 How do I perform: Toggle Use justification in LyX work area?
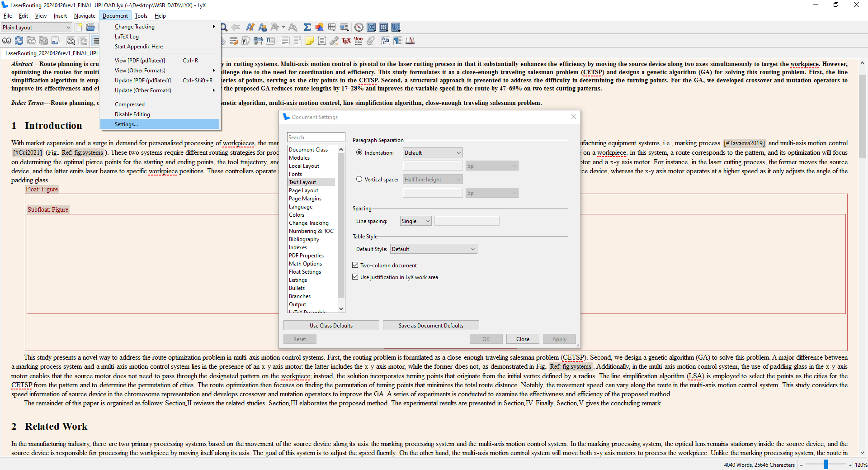tap(355, 277)
